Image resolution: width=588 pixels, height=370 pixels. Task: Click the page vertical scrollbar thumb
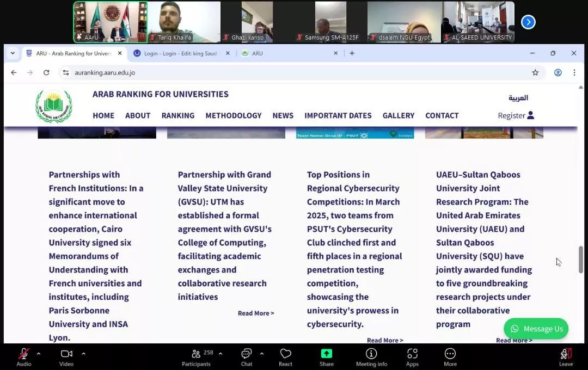(x=580, y=260)
